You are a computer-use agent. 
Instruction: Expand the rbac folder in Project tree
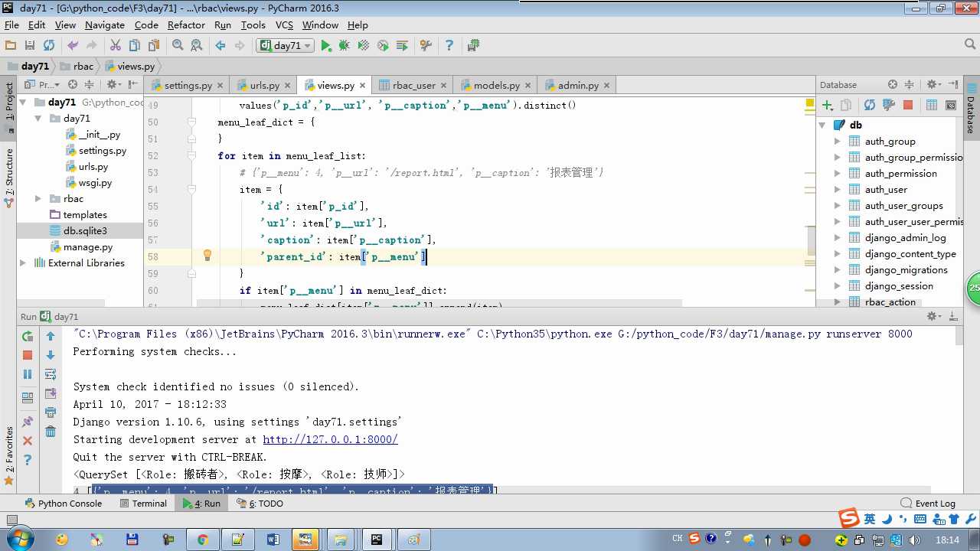[38, 199]
